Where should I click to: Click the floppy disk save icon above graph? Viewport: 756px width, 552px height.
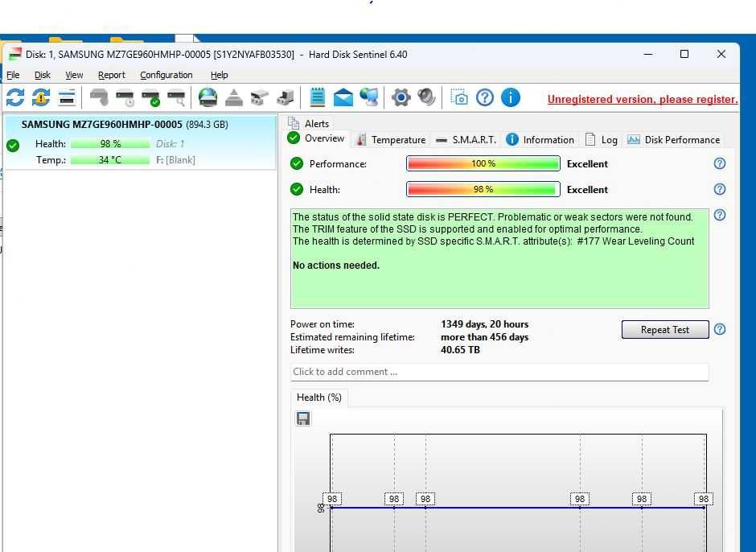303,418
